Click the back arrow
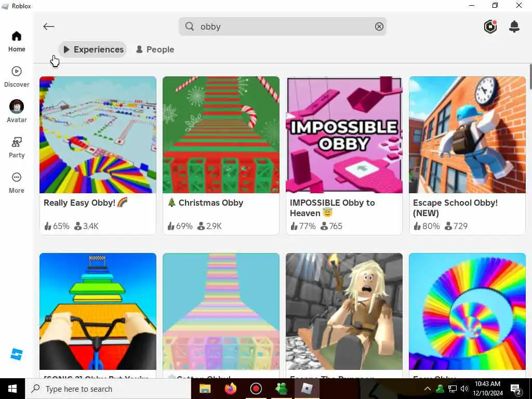 pyautogui.click(x=49, y=26)
